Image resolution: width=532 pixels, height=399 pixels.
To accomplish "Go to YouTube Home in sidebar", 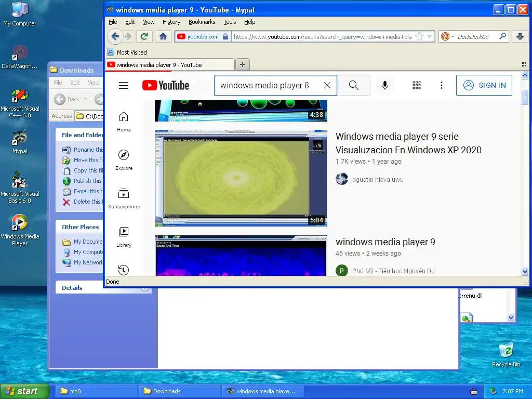I will tap(124, 122).
